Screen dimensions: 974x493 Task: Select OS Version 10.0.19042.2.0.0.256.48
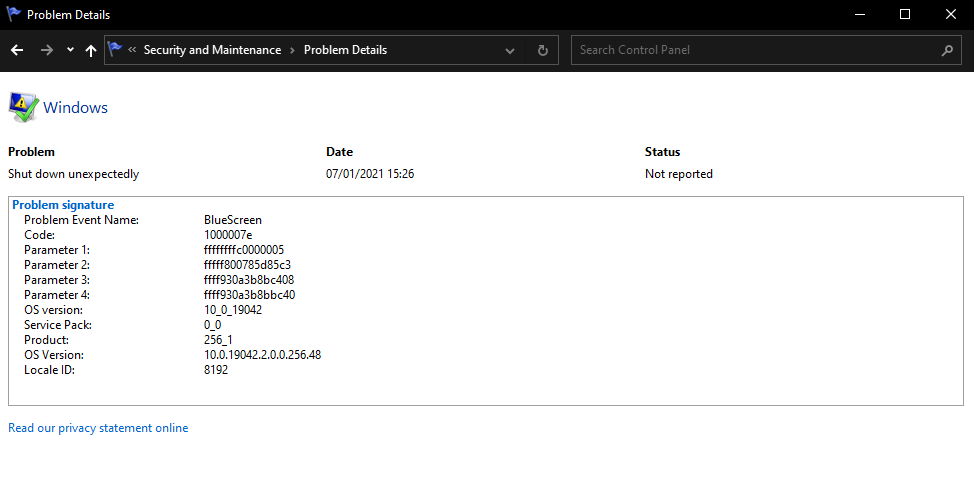(x=263, y=355)
